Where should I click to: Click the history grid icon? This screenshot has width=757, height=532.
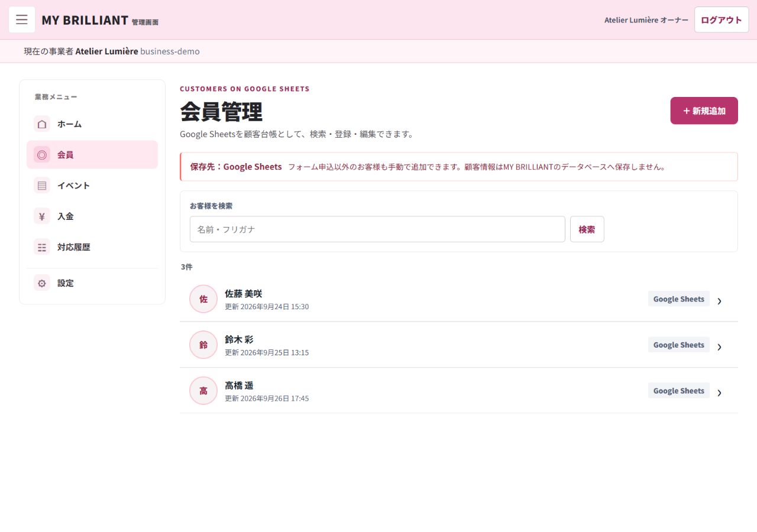pyautogui.click(x=42, y=247)
